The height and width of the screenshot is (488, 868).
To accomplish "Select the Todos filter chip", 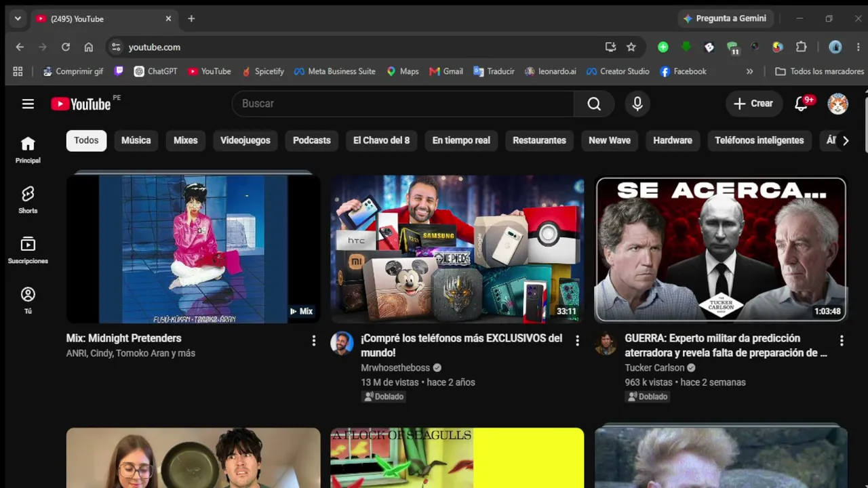I will click(86, 140).
